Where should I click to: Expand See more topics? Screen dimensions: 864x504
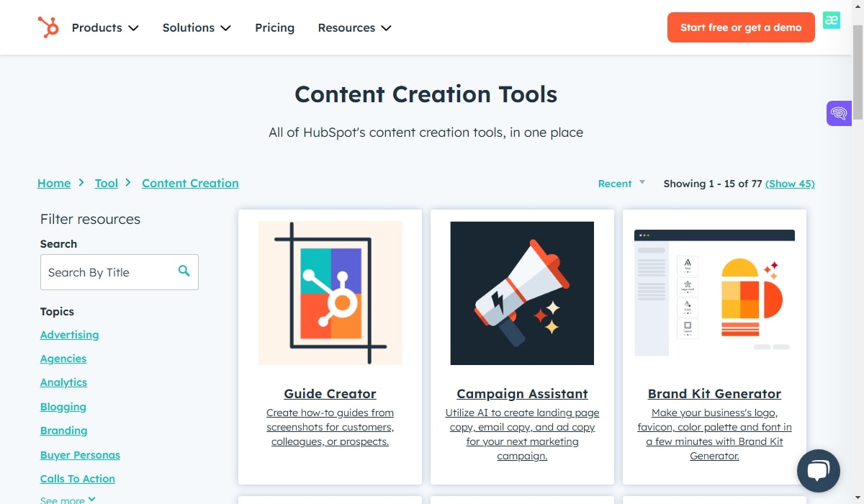tap(68, 500)
